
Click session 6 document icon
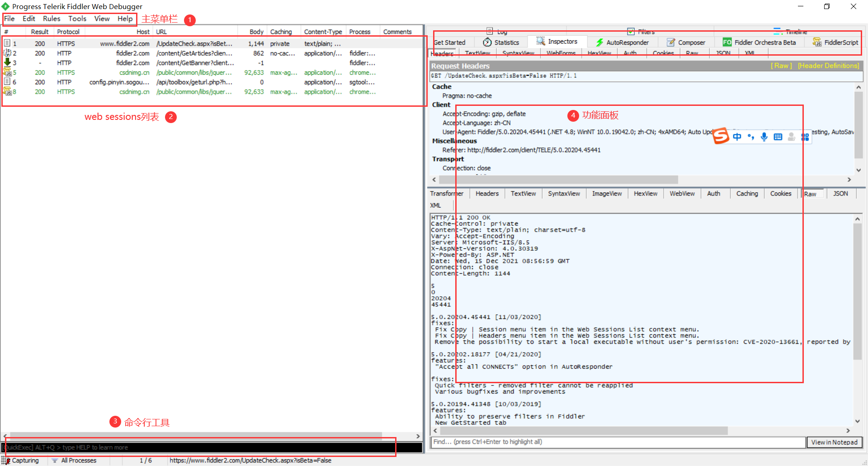click(7, 81)
